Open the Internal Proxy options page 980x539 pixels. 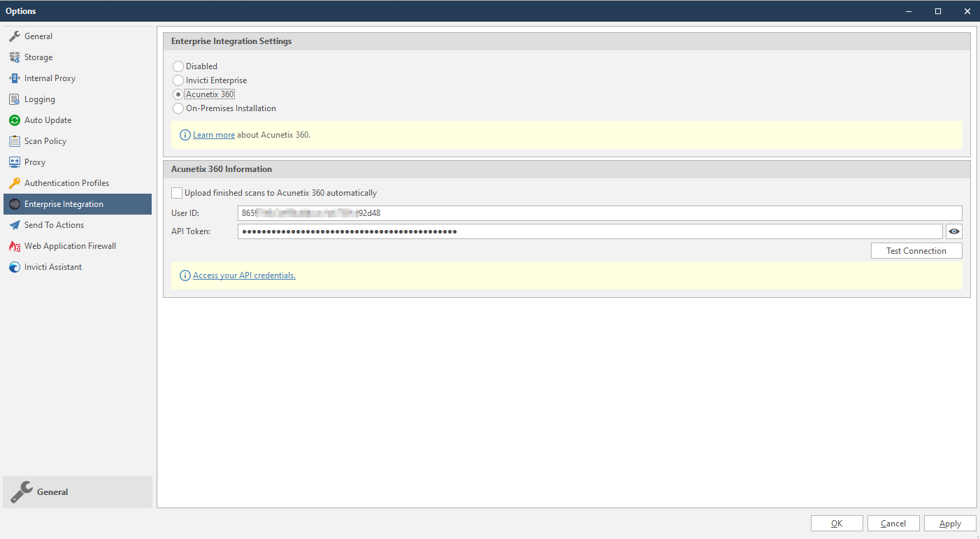click(78, 78)
